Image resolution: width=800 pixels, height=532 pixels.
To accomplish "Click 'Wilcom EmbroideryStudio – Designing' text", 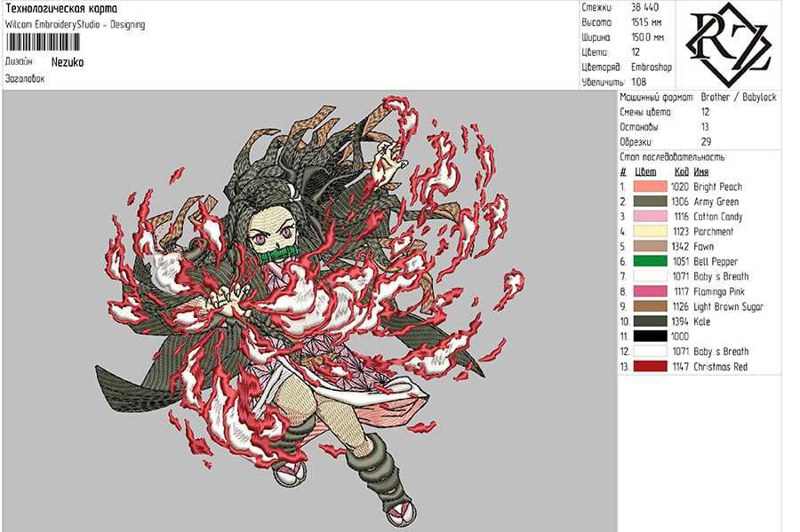I will 75,25.
